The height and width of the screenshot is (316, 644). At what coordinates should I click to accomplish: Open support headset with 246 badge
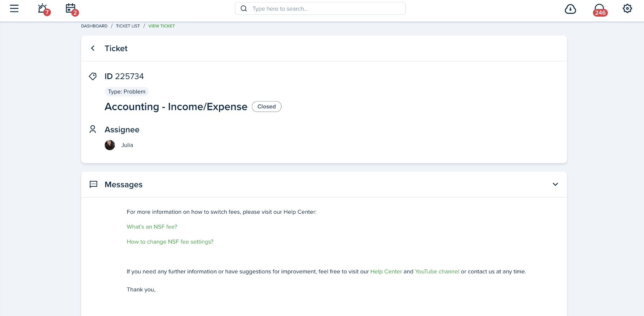pos(600,10)
